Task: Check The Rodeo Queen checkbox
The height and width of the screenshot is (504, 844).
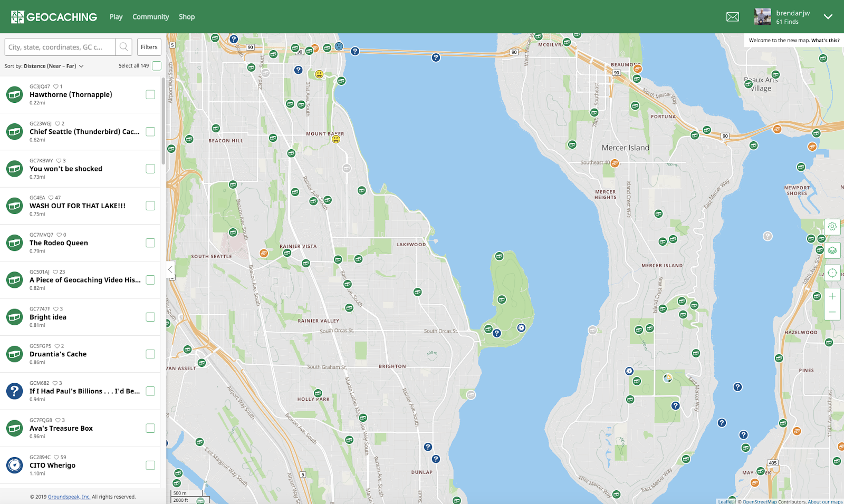Action: pyautogui.click(x=150, y=243)
